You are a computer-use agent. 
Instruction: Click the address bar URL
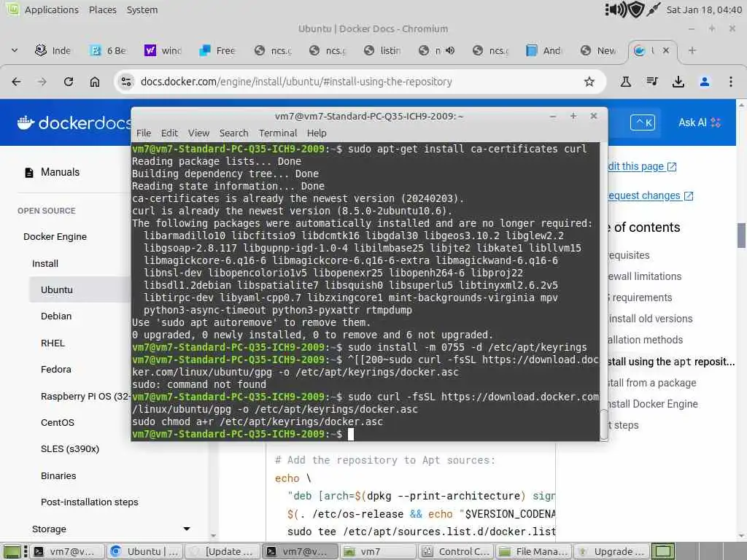(296, 82)
